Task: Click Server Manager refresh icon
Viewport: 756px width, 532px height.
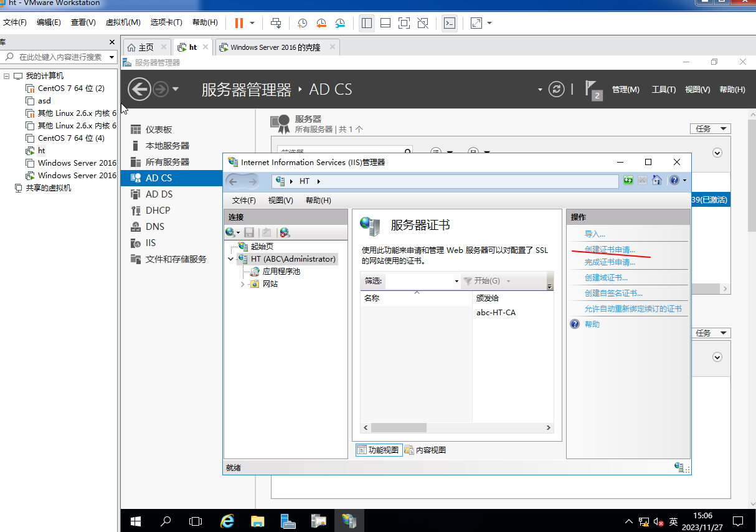Action: point(556,89)
